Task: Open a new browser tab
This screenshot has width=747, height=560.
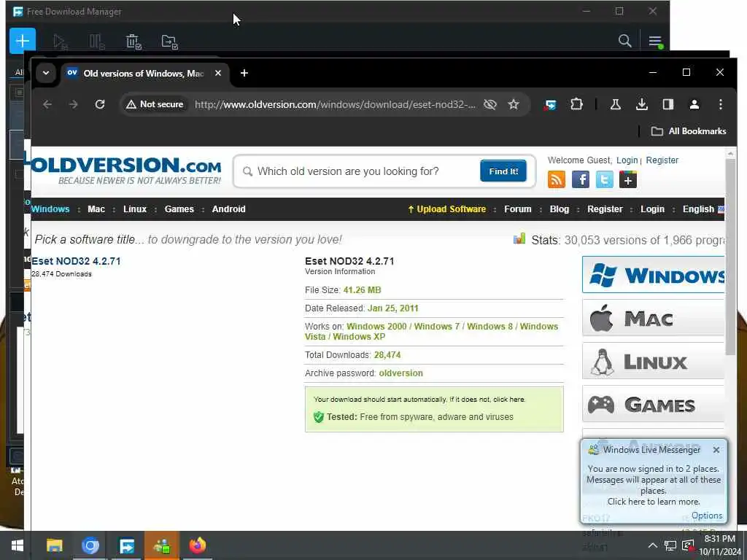Action: (244, 73)
